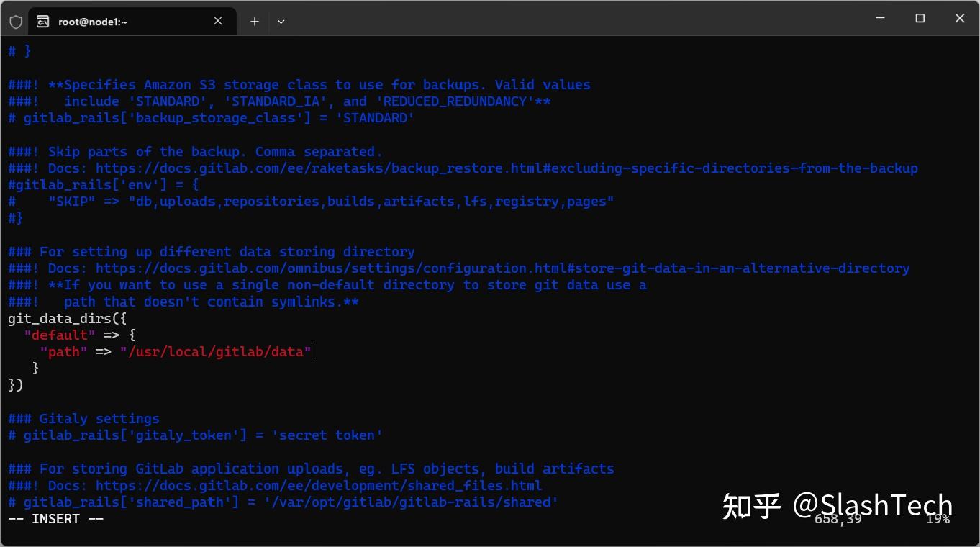980x547 pixels.
Task: Click the close icon on the root@node1 tab
Action: 218,21
